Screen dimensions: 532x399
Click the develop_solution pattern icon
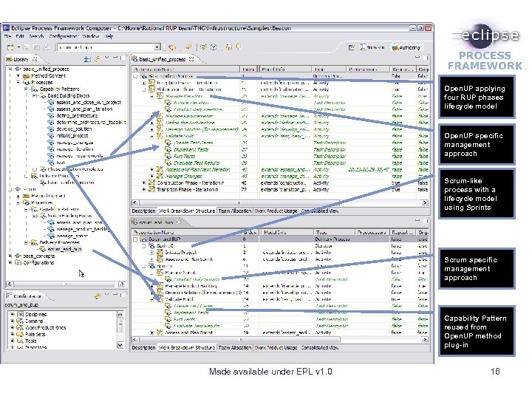51,129
